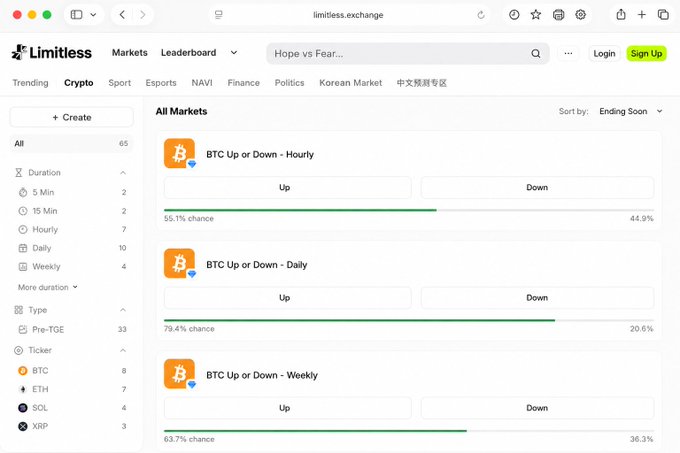680x453 pixels.
Task: Click the Limitless logo
Action: click(52, 52)
